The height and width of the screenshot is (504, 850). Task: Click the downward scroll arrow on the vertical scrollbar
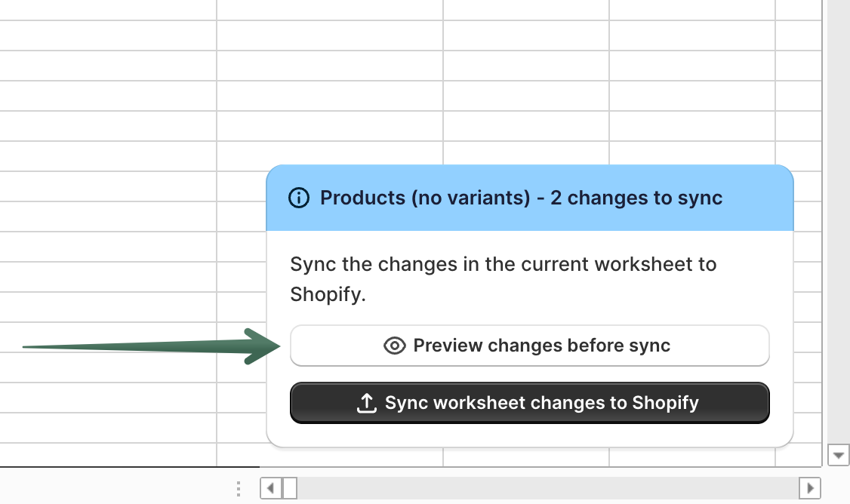[838, 455]
